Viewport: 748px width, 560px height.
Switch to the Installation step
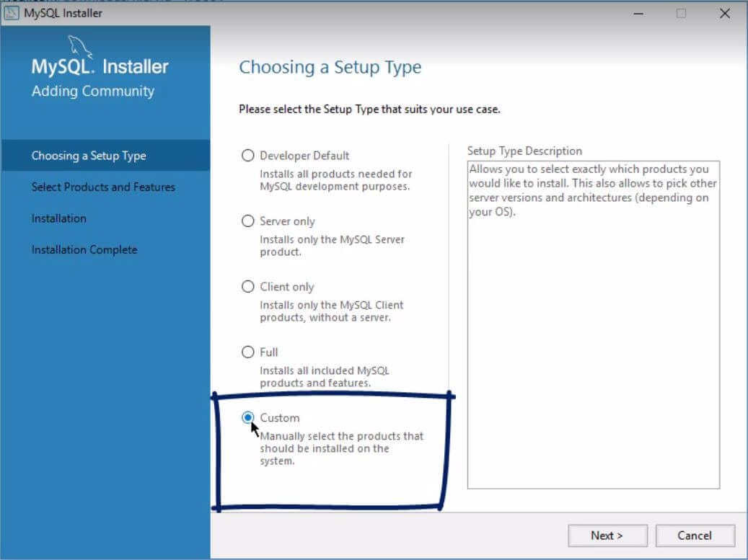pos(58,218)
